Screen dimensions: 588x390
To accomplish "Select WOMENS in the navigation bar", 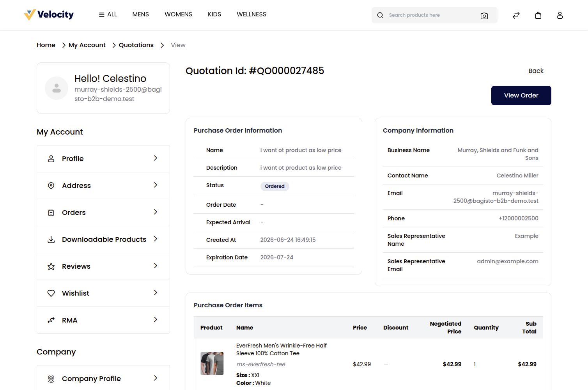I will (178, 14).
